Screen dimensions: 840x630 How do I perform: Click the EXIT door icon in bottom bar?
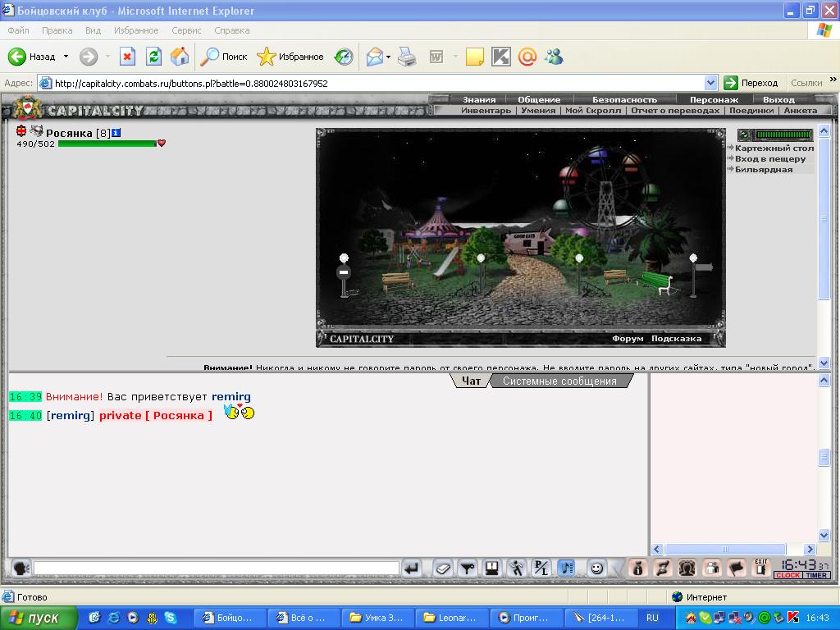point(760,568)
